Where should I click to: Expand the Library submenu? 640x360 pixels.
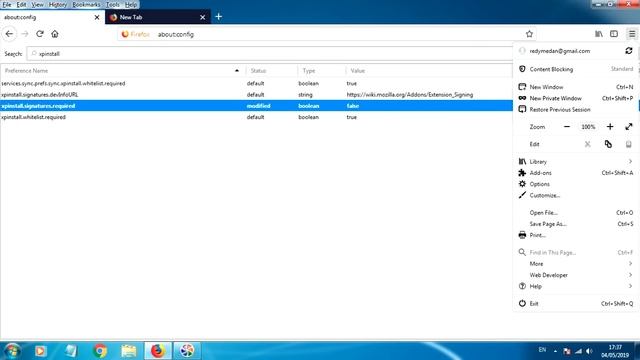point(576,162)
